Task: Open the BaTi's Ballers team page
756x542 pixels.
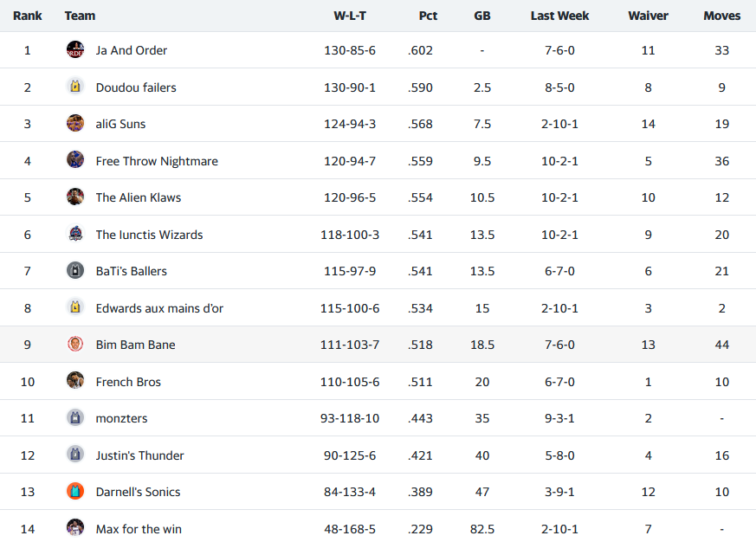Action: point(131,271)
